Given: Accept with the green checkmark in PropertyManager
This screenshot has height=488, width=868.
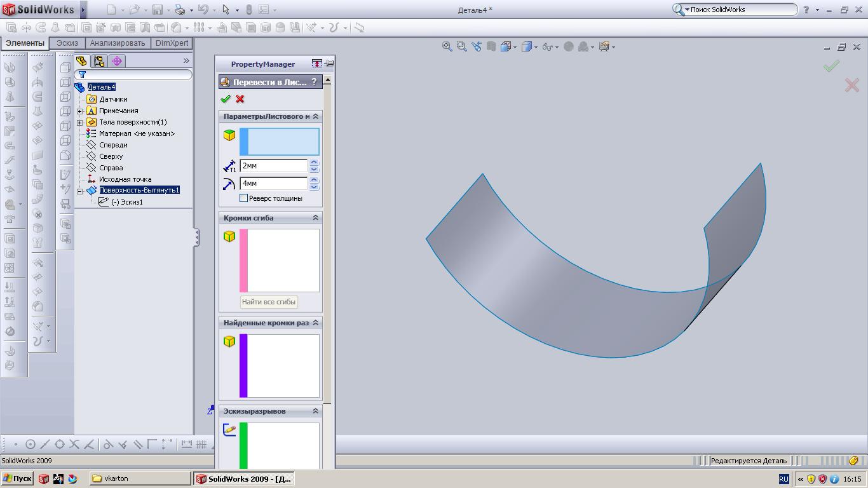Looking at the screenshot, I should click(x=225, y=99).
